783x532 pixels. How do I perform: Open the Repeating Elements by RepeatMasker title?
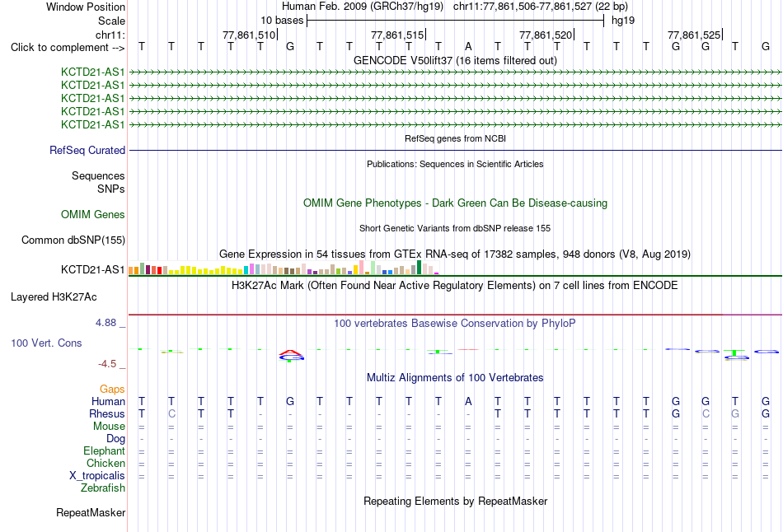455,501
